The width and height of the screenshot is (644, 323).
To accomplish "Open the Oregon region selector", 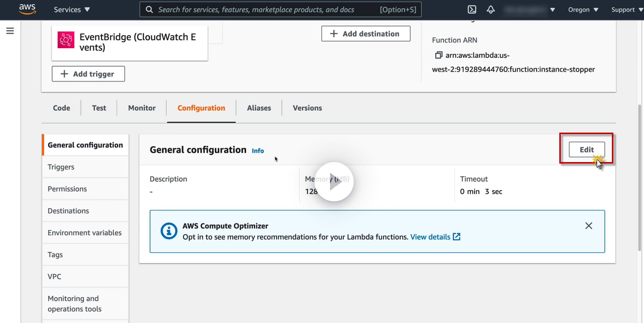I will 583,9.
